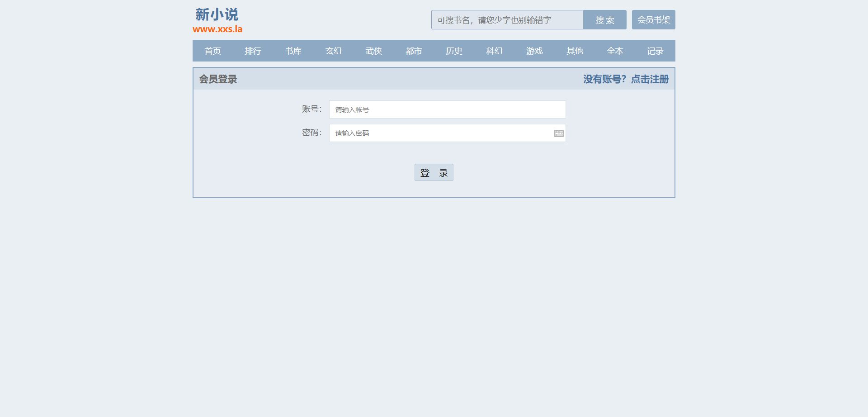Screen dimensions: 868x417
Task: Open the 科幻 sci-fi category
Action: click(x=494, y=51)
